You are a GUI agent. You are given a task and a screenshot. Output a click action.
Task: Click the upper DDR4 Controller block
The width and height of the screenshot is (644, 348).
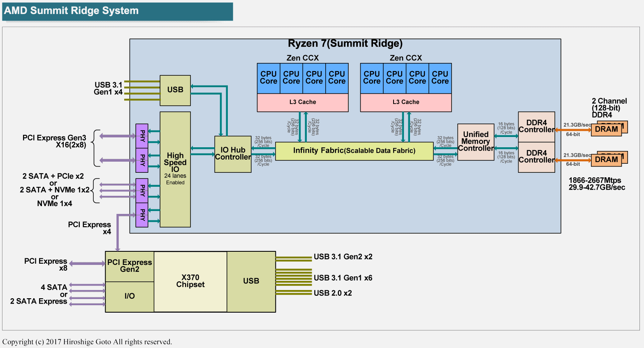537,127
